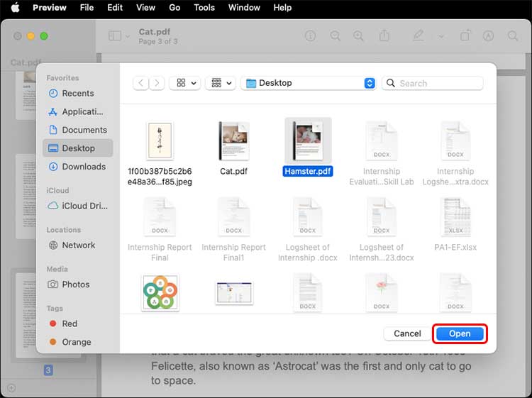Viewport: 532px width, 398px height.
Task: Click the Rotate icon in Preview toolbar
Action: (465, 35)
